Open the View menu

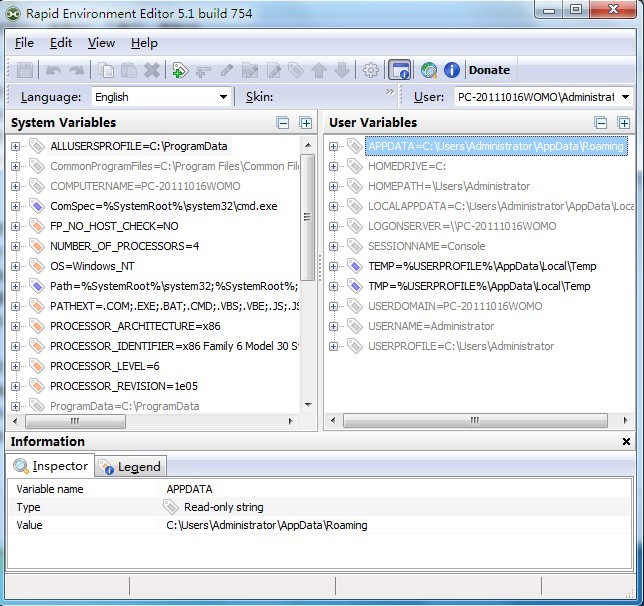click(x=101, y=43)
